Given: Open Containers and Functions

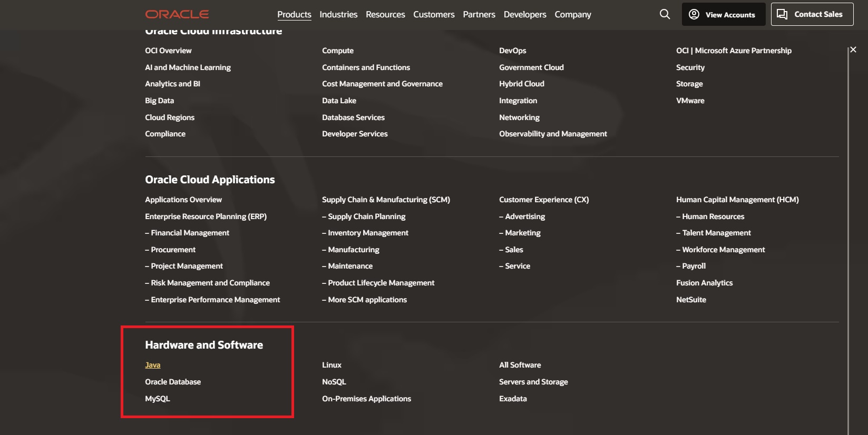Looking at the screenshot, I should tap(366, 67).
